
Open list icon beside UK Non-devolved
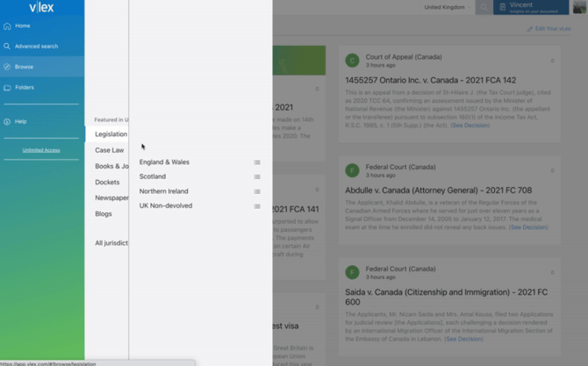pos(257,206)
